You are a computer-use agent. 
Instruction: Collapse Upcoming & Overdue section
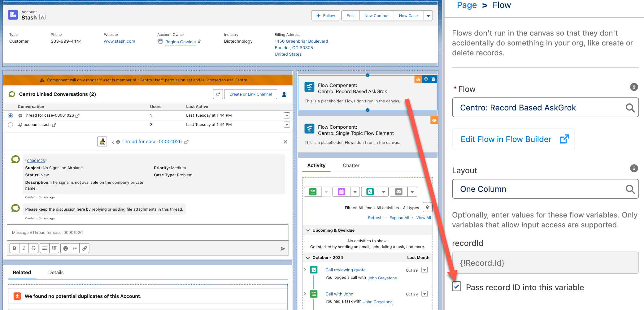click(x=308, y=230)
